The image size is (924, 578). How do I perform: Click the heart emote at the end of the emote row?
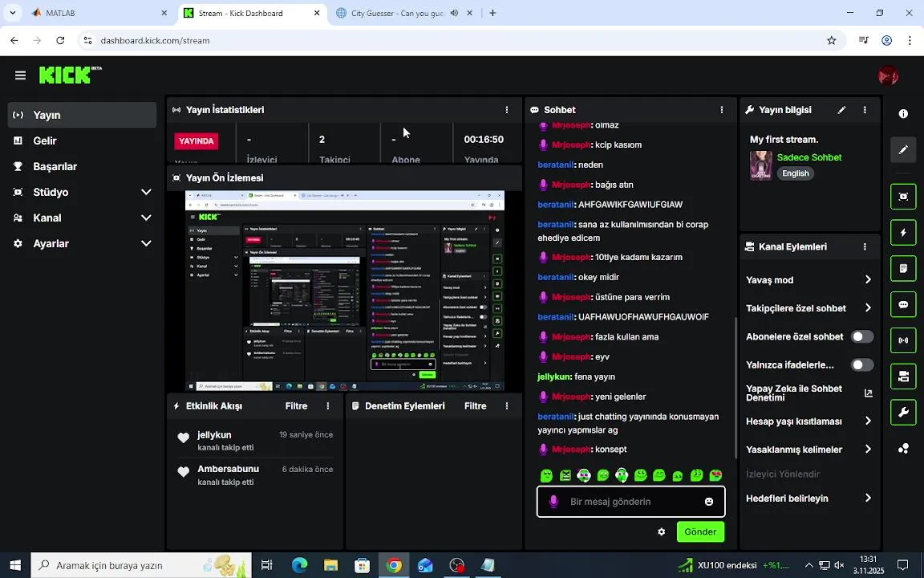pos(715,474)
